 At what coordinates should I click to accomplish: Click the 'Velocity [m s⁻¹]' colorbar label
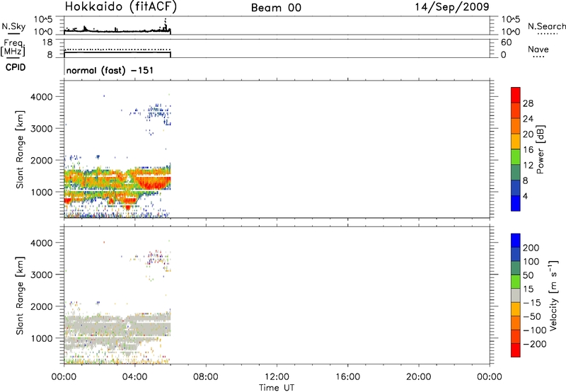(x=553, y=295)
